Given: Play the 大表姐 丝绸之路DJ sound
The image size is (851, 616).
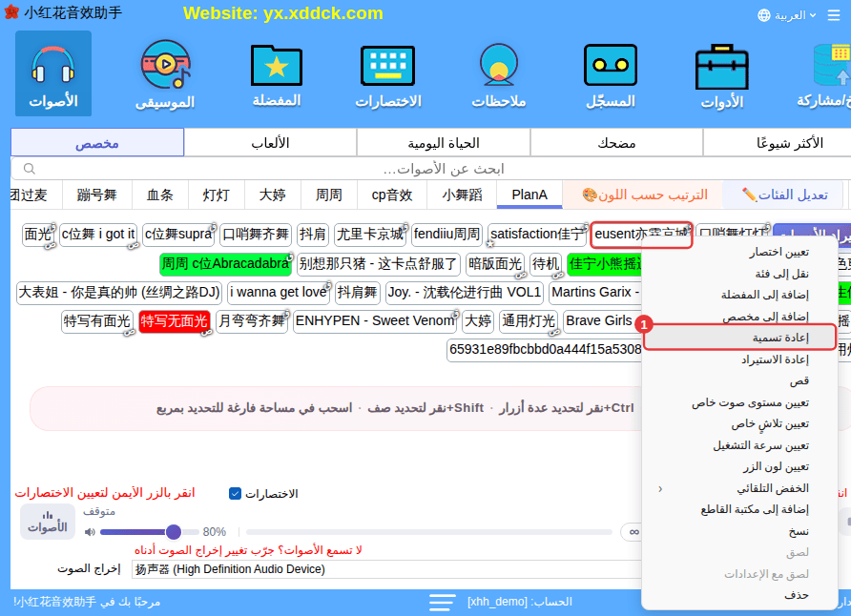Looking at the screenshot, I should click(119, 293).
